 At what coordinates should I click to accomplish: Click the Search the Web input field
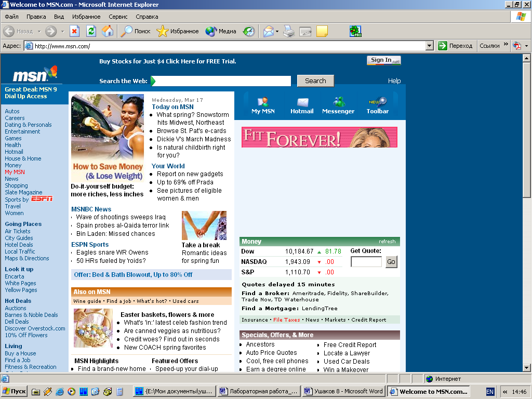[x=221, y=81]
